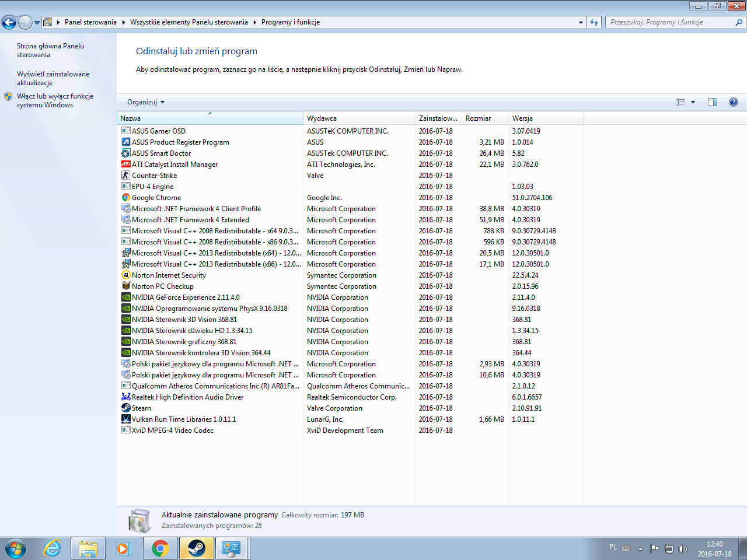
Task: Click the Microsoft .NET Framework 4 Extended icon
Action: point(125,220)
